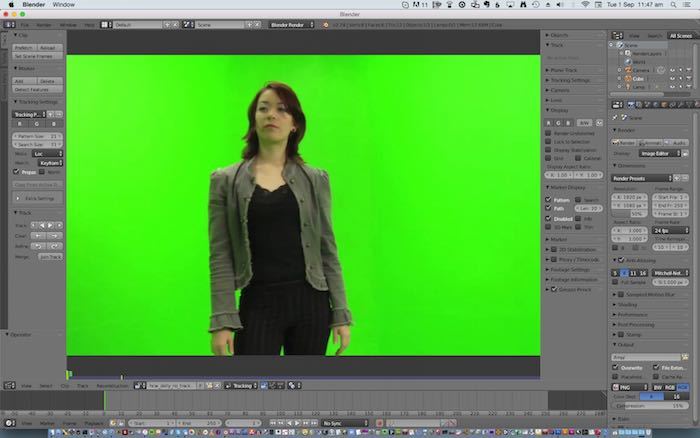
Task: Toggle the Path marker display checkbox
Action: point(548,208)
